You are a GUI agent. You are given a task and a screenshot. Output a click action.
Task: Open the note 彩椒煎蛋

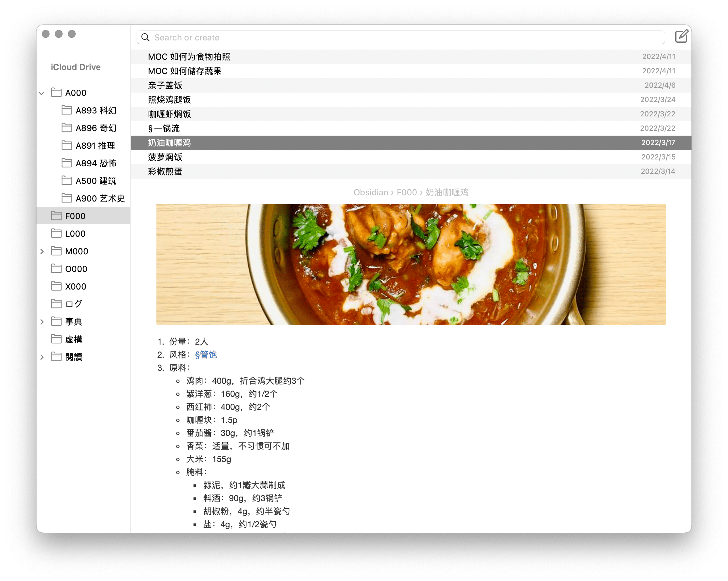(x=411, y=171)
